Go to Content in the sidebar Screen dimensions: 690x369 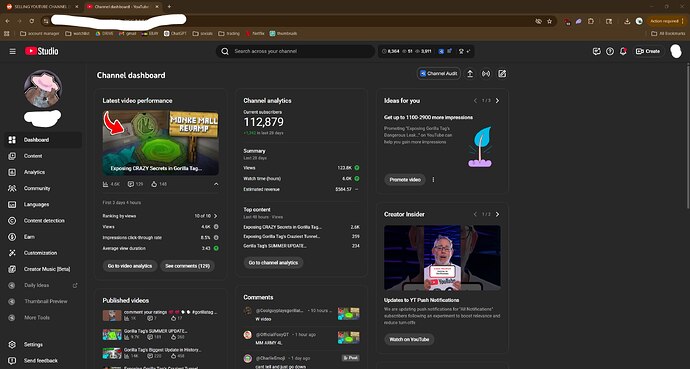point(43,156)
